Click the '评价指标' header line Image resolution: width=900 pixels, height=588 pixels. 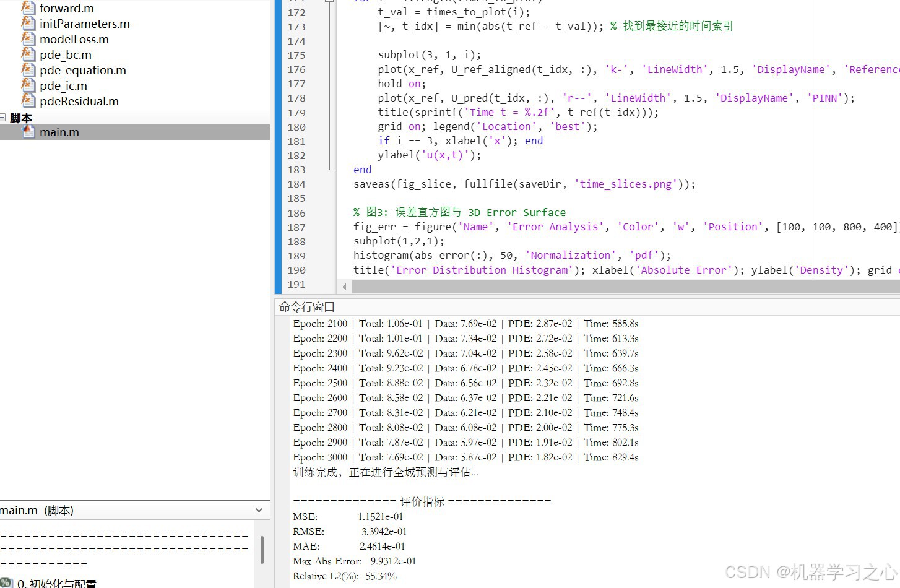[x=422, y=501]
